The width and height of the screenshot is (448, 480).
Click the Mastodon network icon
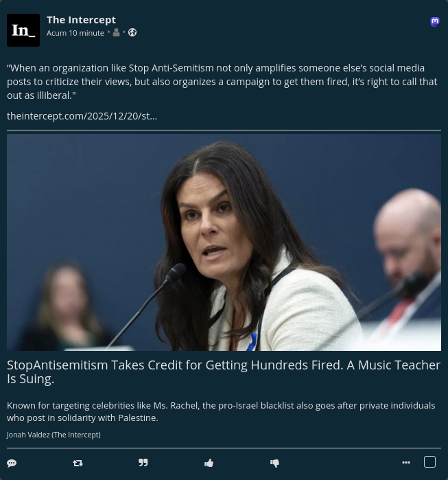click(435, 22)
